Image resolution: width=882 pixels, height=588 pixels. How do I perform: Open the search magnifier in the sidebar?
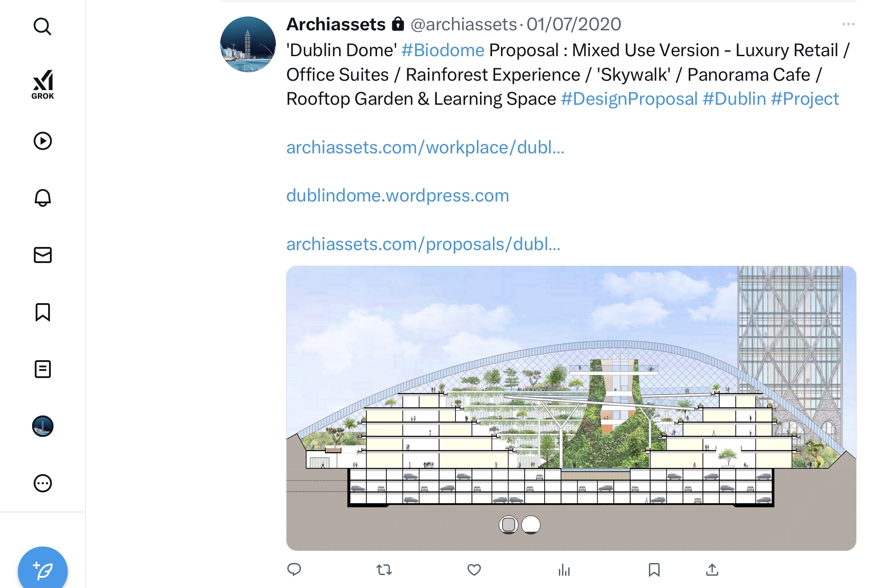click(x=42, y=27)
